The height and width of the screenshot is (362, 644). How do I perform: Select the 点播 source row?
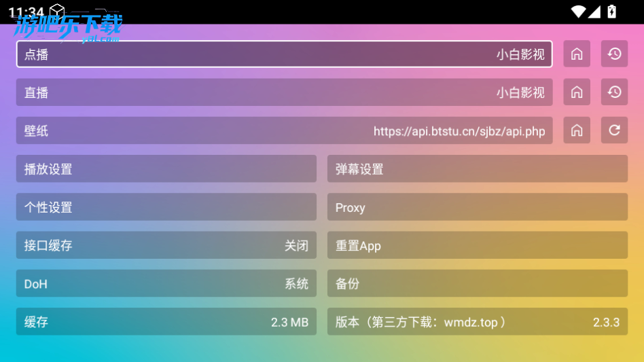pyautogui.click(x=284, y=54)
